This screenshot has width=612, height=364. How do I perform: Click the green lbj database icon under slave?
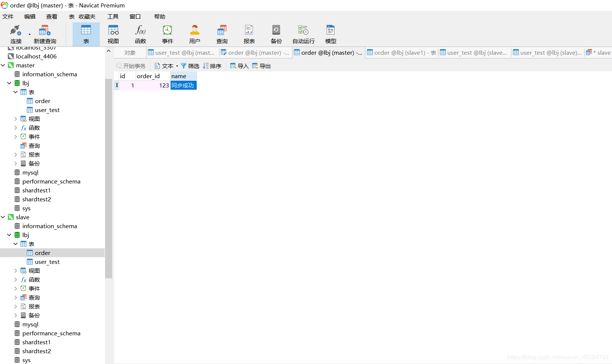[x=17, y=235]
